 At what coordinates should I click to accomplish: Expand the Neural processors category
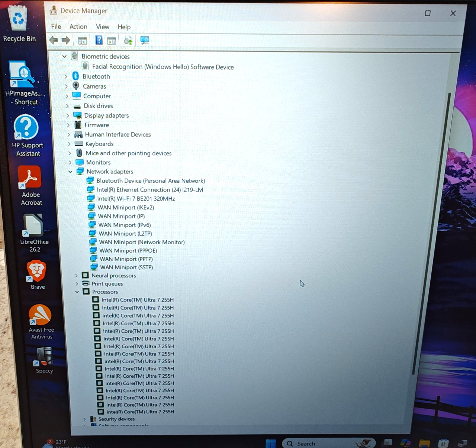pos(76,275)
